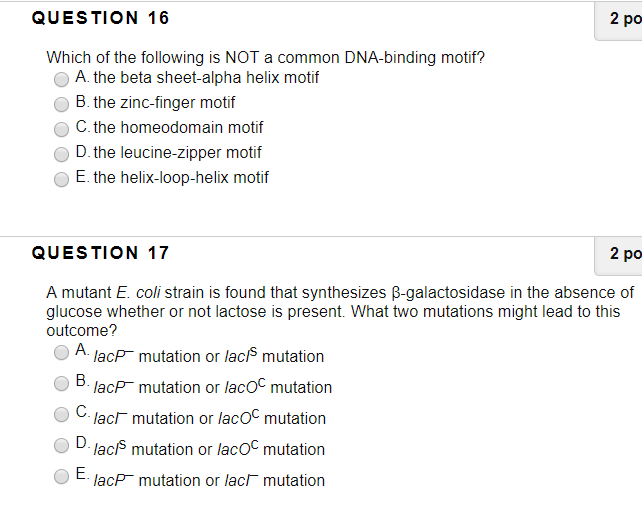Choose option C homeodomain motif
642x512 pixels.
click(x=61, y=129)
